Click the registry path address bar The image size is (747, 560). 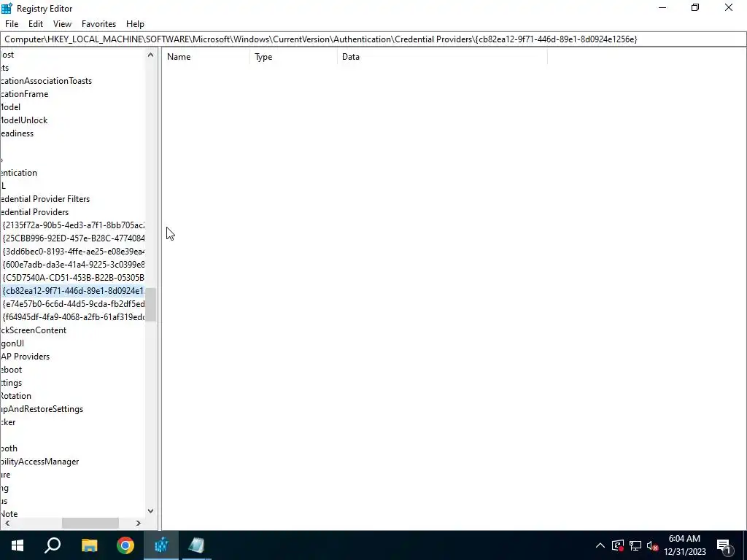373,39
